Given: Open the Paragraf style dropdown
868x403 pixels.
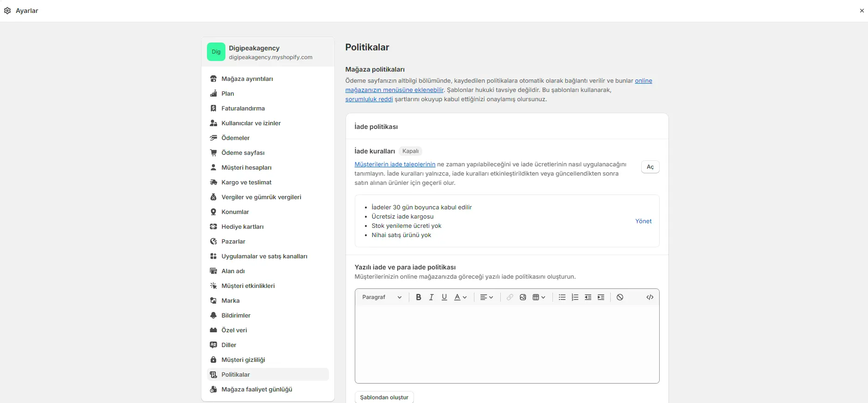Looking at the screenshot, I should tap(382, 297).
